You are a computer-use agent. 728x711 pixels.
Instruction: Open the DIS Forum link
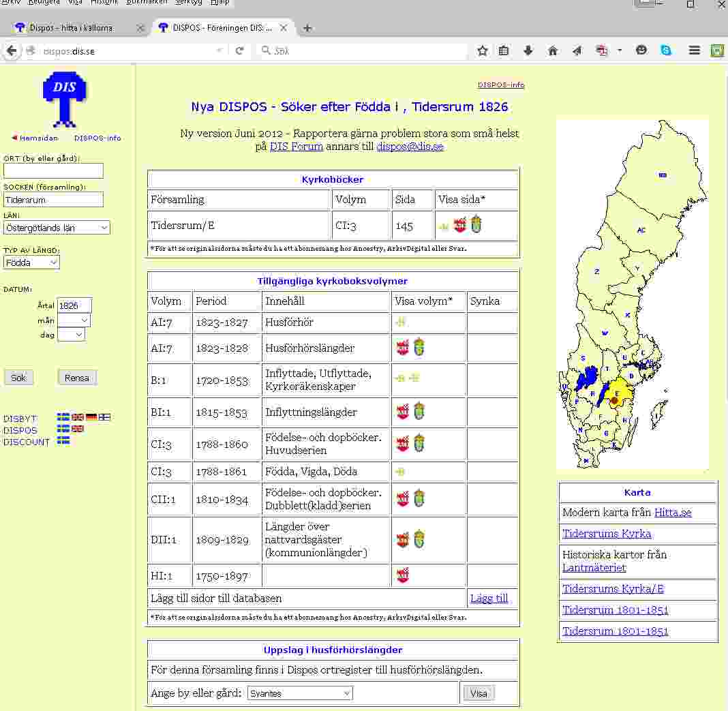(x=297, y=147)
